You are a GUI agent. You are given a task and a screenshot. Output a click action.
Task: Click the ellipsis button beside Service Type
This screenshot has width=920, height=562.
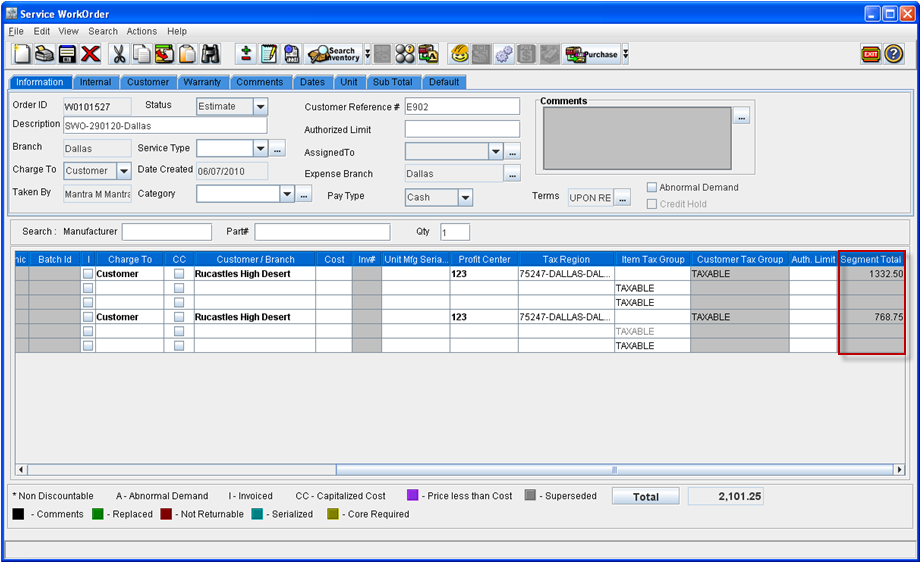click(x=278, y=149)
